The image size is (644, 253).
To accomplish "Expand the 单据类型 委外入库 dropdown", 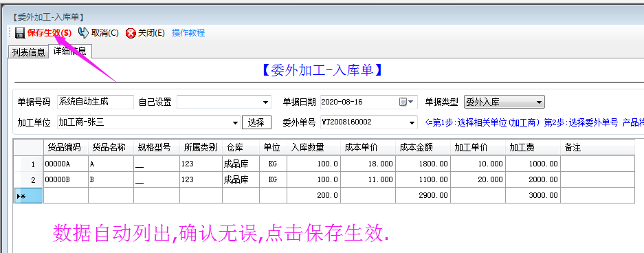I will click(x=539, y=102).
